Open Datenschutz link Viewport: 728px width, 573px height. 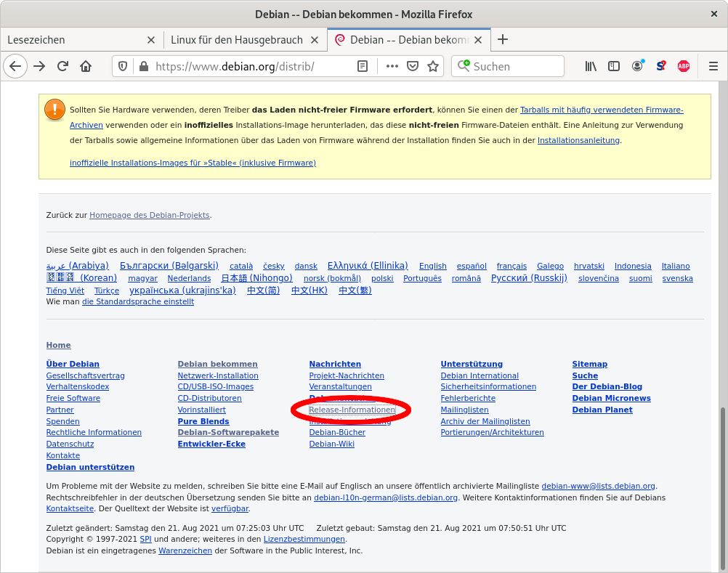[70, 444]
